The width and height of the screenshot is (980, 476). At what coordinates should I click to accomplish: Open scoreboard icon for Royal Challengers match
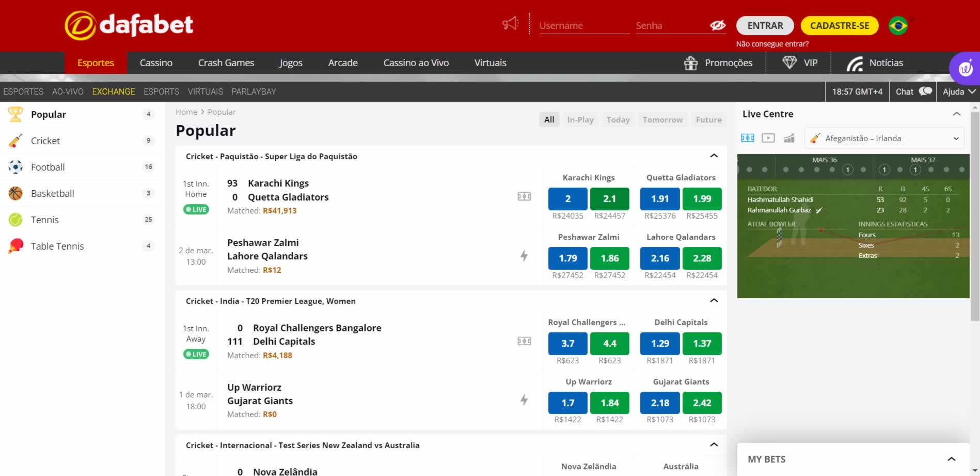click(524, 341)
